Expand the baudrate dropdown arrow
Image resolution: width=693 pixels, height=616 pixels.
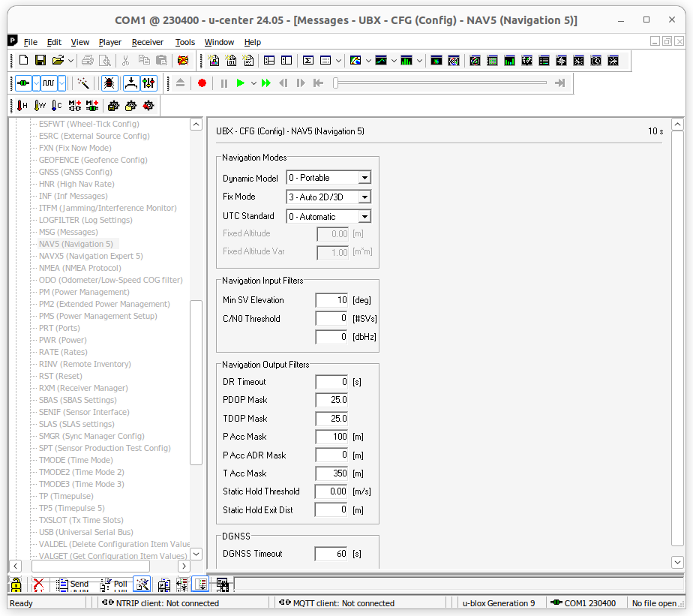pyautogui.click(x=62, y=83)
